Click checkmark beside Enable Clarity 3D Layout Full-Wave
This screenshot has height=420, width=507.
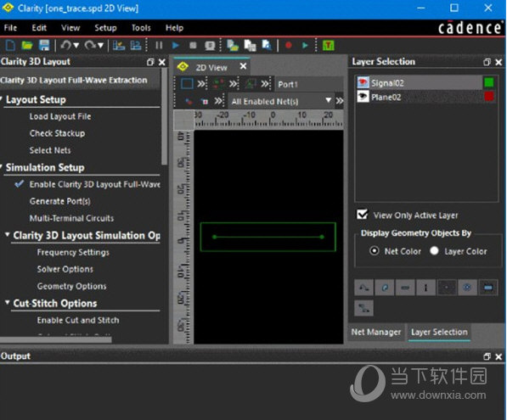(19, 184)
